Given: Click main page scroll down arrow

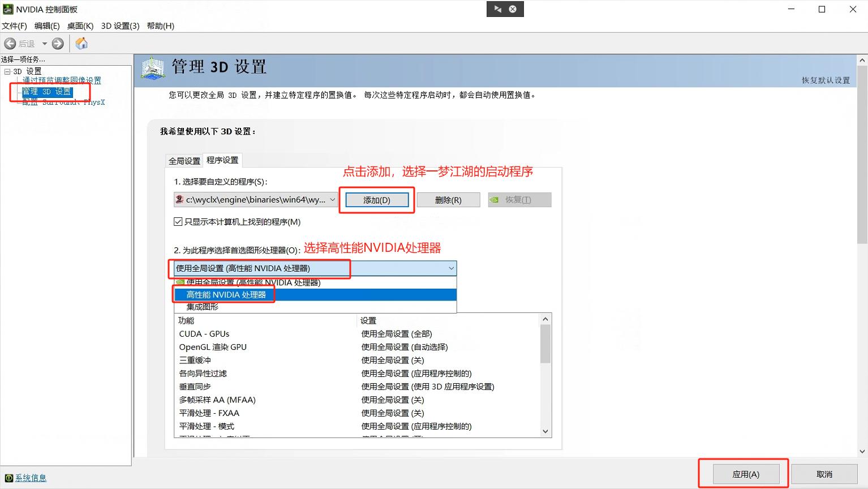Looking at the screenshot, I should pyautogui.click(x=862, y=452).
